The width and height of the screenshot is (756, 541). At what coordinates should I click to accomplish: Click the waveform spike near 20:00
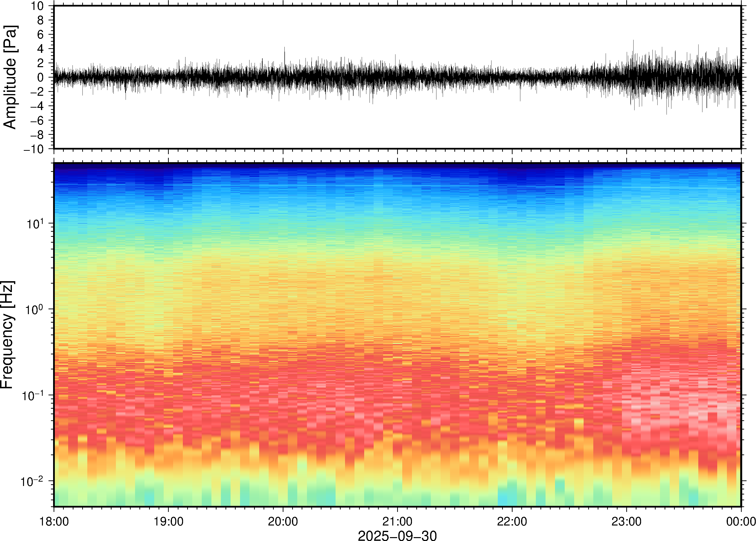[284, 53]
